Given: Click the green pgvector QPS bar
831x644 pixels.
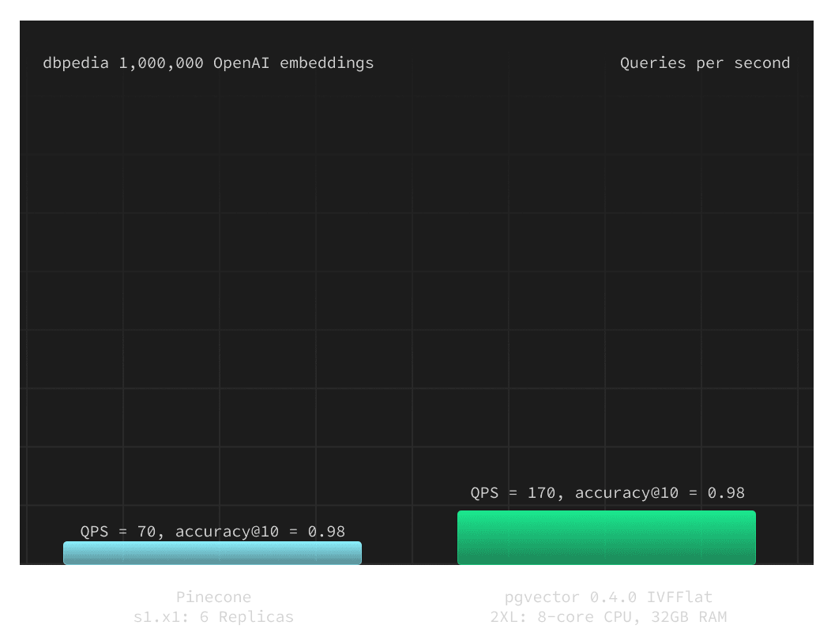Looking at the screenshot, I should click(607, 537).
